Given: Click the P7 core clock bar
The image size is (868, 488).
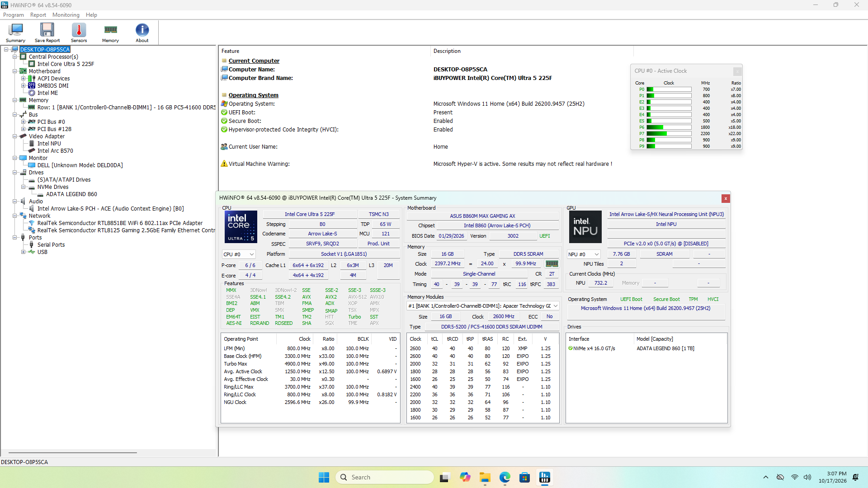Looking at the screenshot, I should tap(669, 134).
